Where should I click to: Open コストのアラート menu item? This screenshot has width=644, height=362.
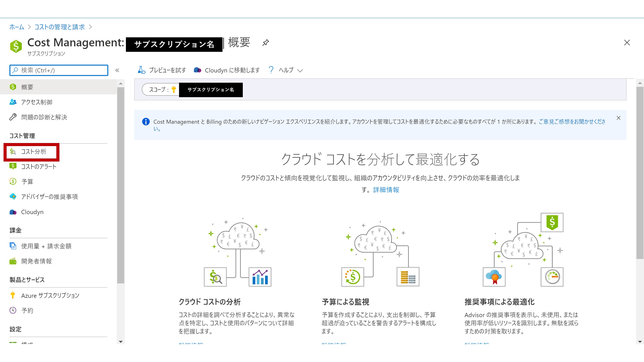(x=38, y=167)
